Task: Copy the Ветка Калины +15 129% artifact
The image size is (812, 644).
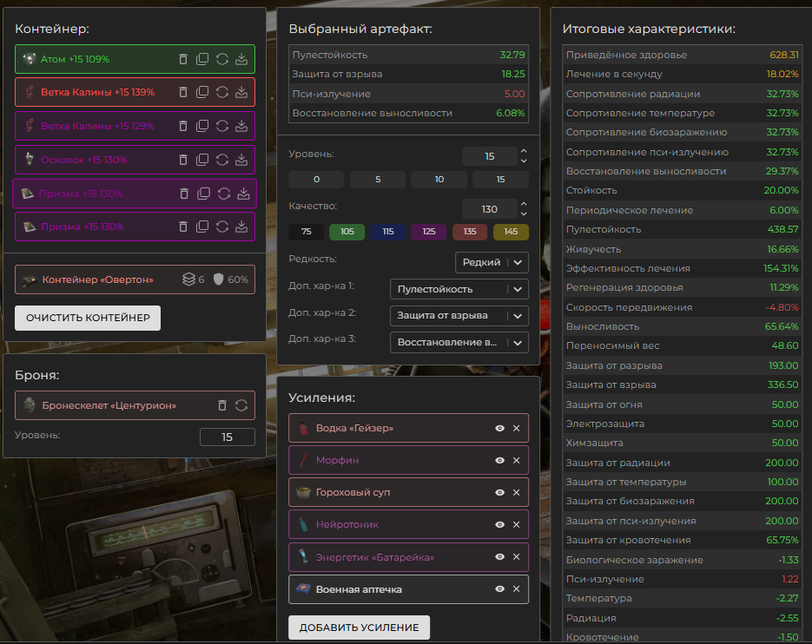Action: click(202, 126)
